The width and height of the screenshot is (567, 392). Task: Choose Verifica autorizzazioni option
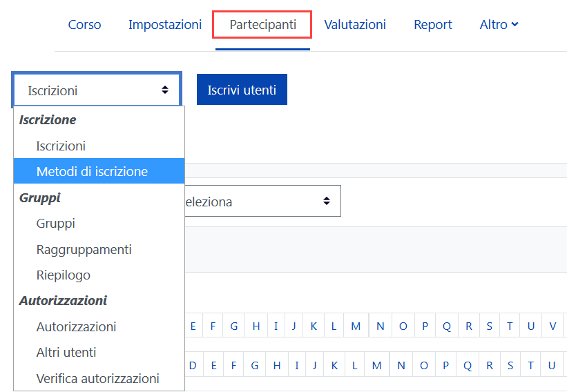99,378
